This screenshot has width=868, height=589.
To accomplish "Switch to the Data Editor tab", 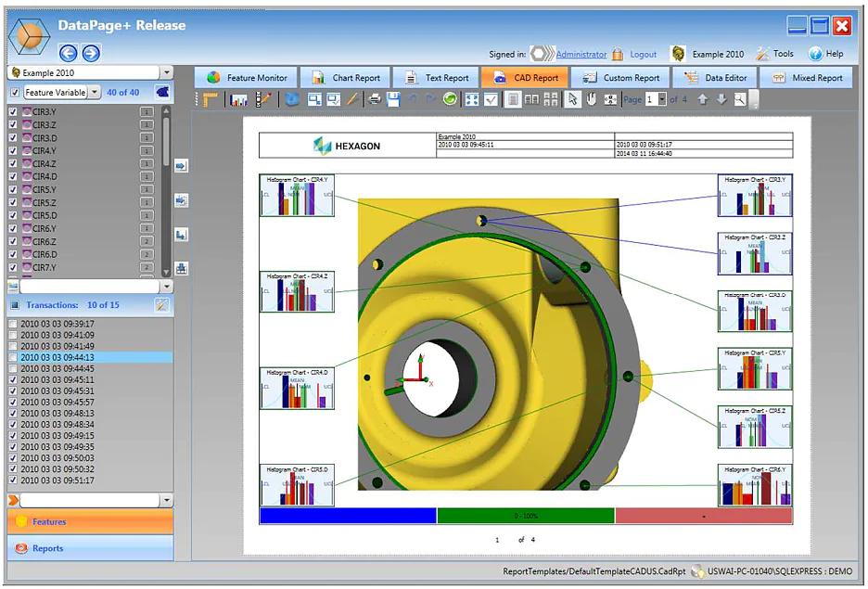I will tap(715, 78).
